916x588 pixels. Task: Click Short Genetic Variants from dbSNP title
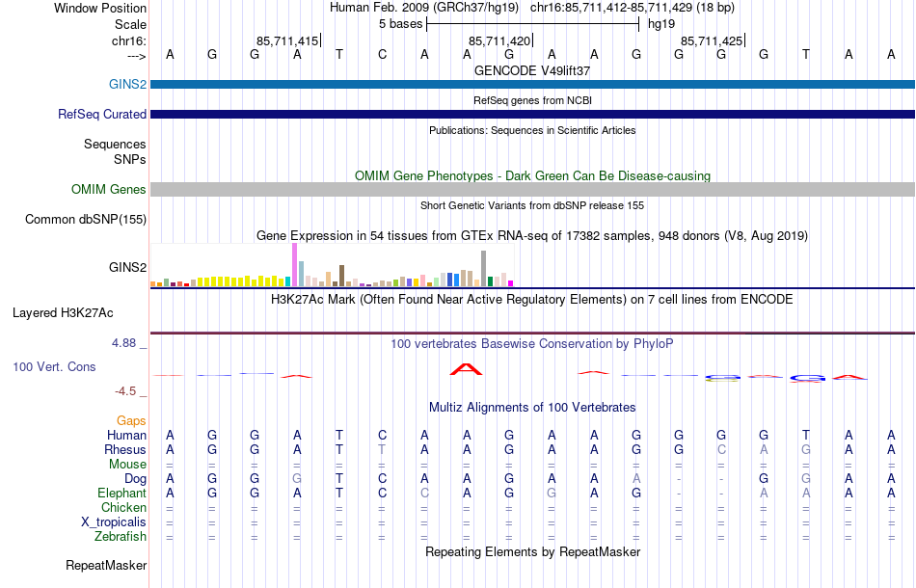click(x=532, y=205)
